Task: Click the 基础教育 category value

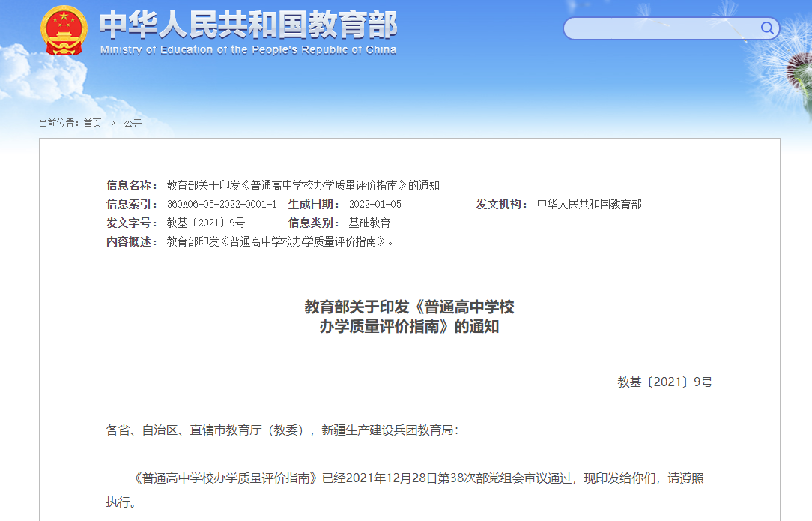Action: pyautogui.click(x=369, y=223)
